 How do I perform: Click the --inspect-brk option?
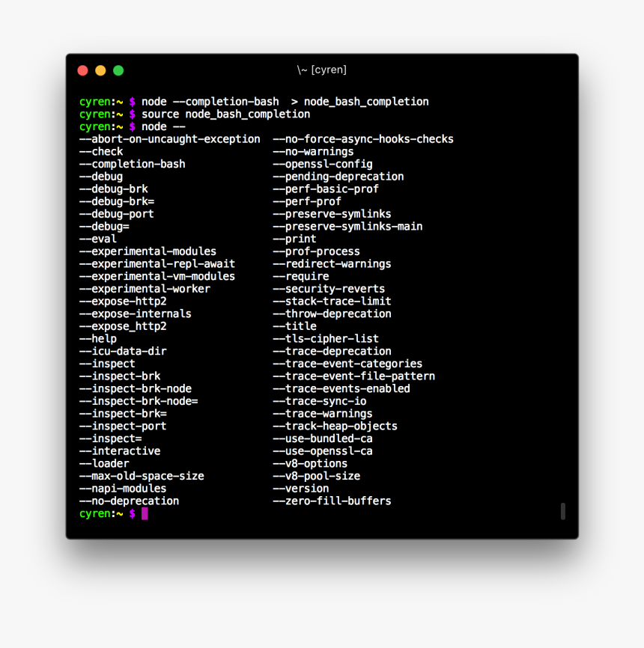[x=120, y=376]
